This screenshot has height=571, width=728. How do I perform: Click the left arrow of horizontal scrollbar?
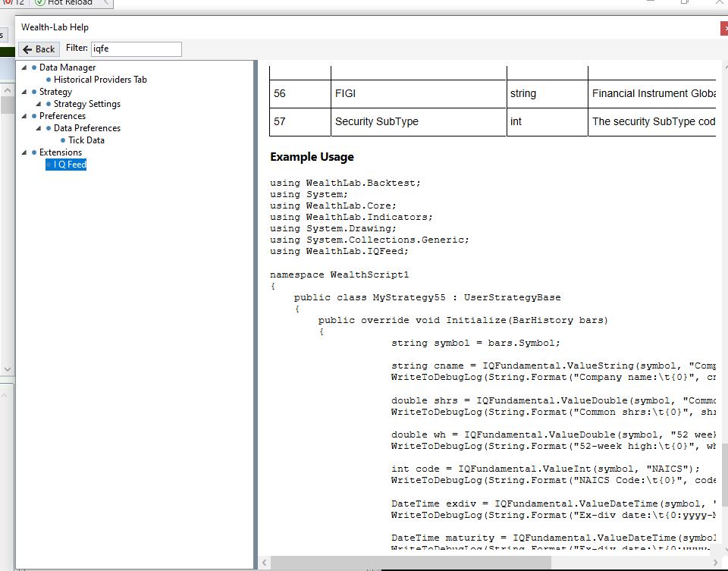click(x=264, y=563)
